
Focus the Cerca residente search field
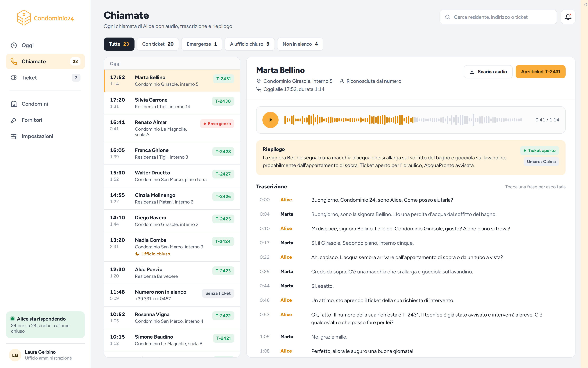click(498, 17)
